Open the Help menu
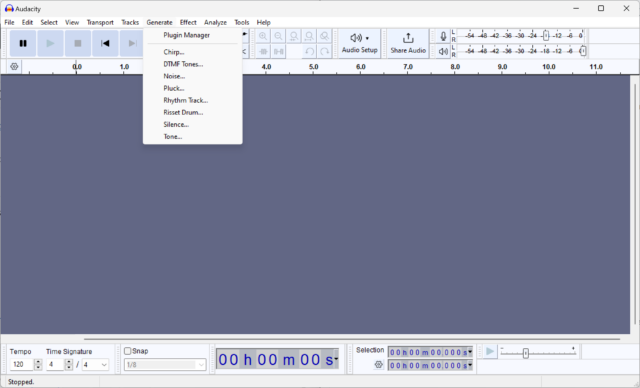Screen dimensions: 640x388 click(x=263, y=22)
